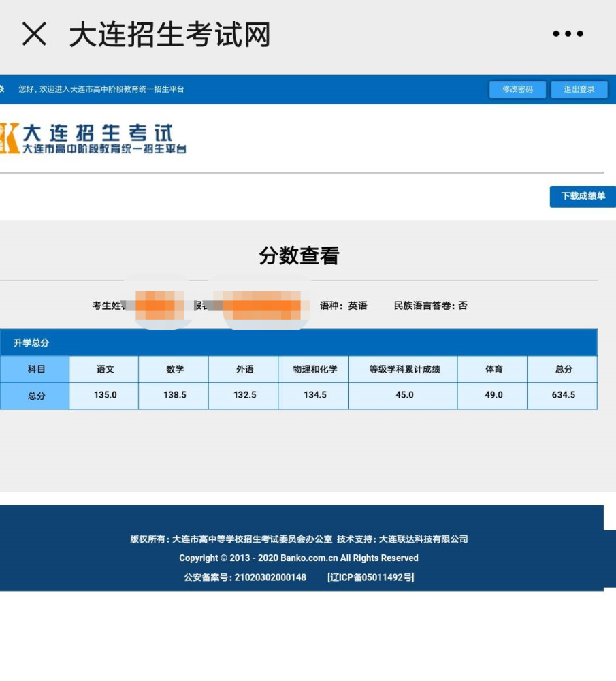Click the 49.0 PE score cell
This screenshot has height=681, width=616.
click(x=493, y=395)
